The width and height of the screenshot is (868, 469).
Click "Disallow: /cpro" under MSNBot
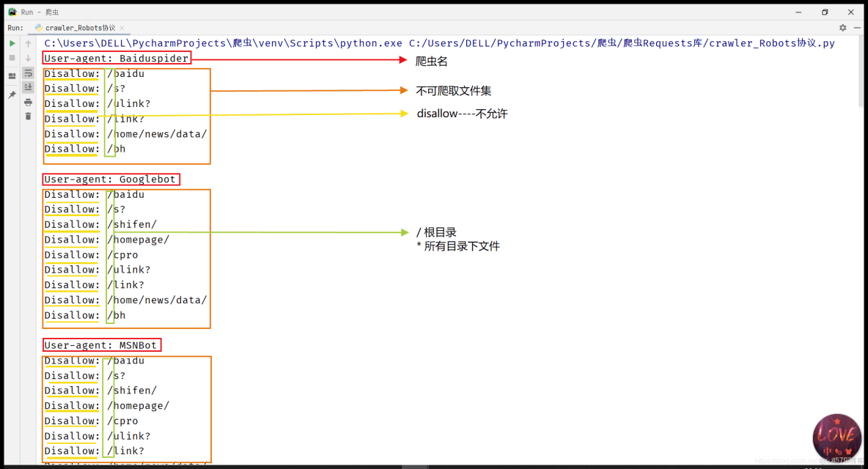click(x=92, y=421)
